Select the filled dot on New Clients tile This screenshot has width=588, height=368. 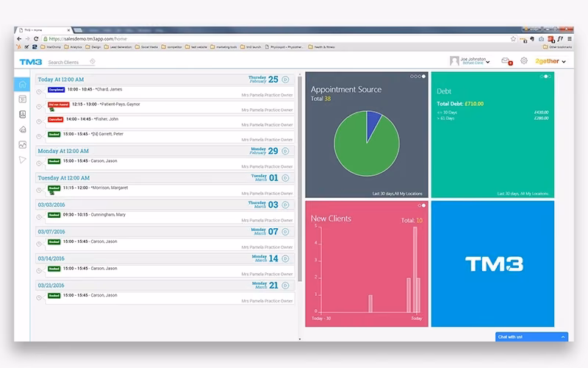(x=424, y=205)
